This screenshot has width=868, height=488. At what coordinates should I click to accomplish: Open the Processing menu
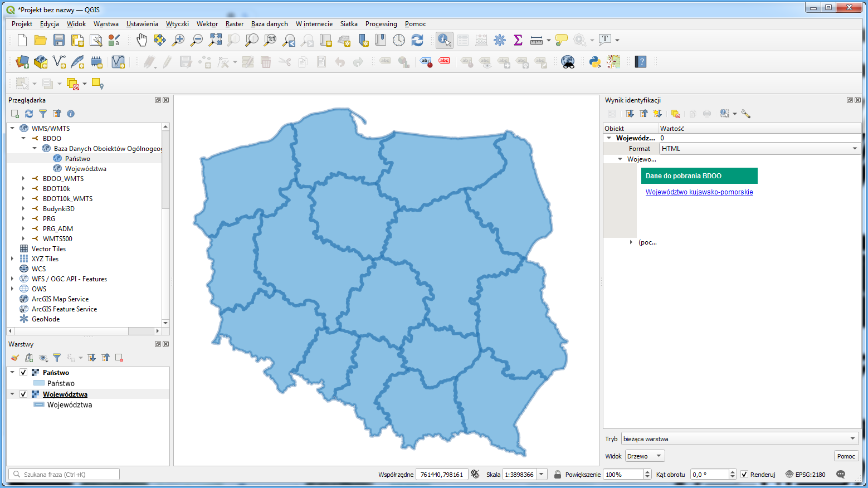coord(381,24)
